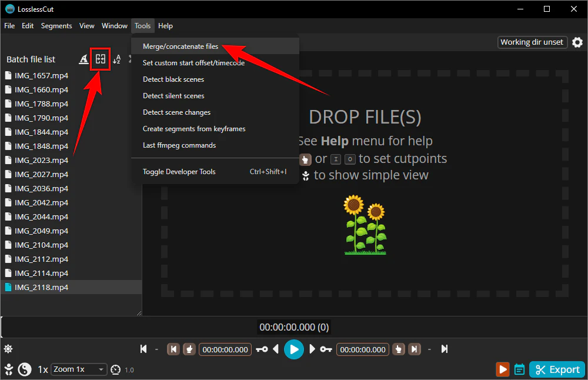Toggle simple view baby icon
Viewport: 588px width, 380px height.
tap(9, 369)
